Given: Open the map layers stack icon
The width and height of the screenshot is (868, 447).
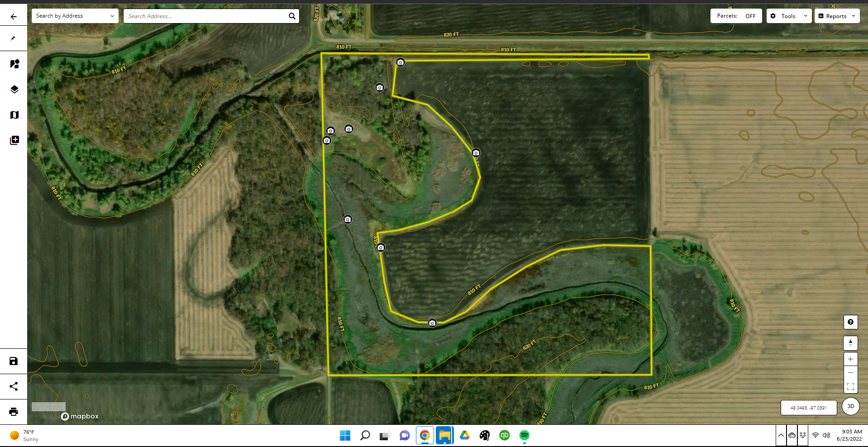Looking at the screenshot, I should pyautogui.click(x=14, y=89).
